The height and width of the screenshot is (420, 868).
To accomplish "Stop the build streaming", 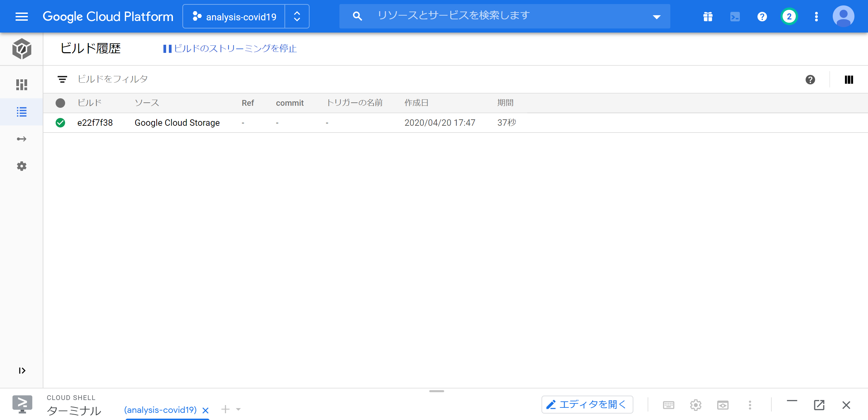I will [230, 48].
